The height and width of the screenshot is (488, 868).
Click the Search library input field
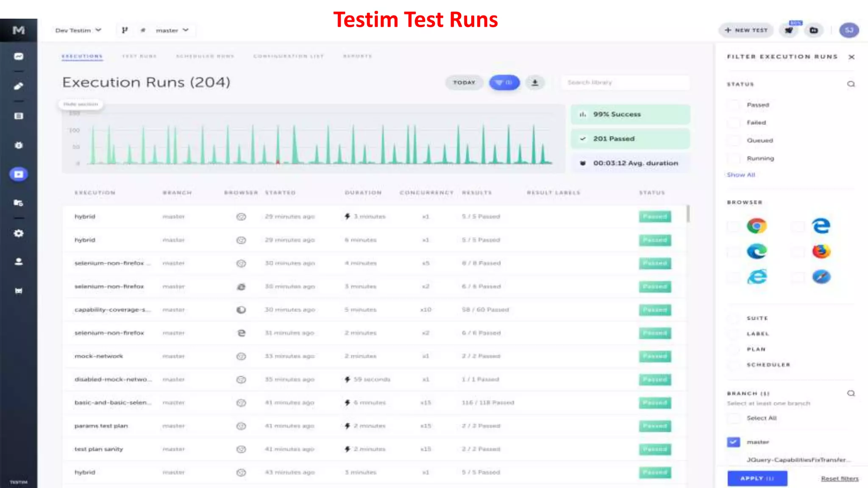(x=625, y=83)
